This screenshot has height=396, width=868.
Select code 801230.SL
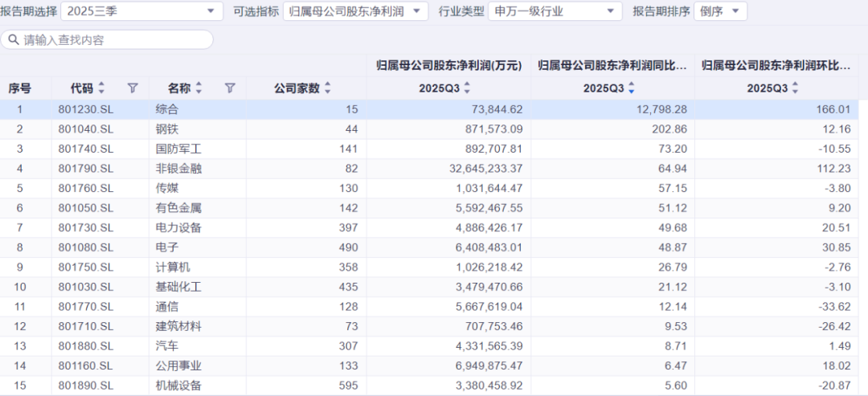tap(86, 109)
